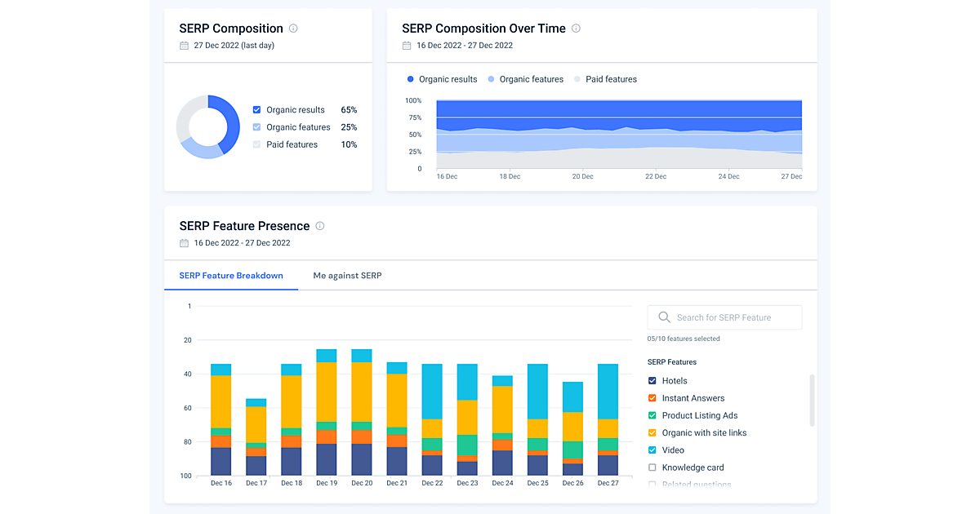Toggle Instant Answers feature checkbox
980x514 pixels.
[x=652, y=398]
